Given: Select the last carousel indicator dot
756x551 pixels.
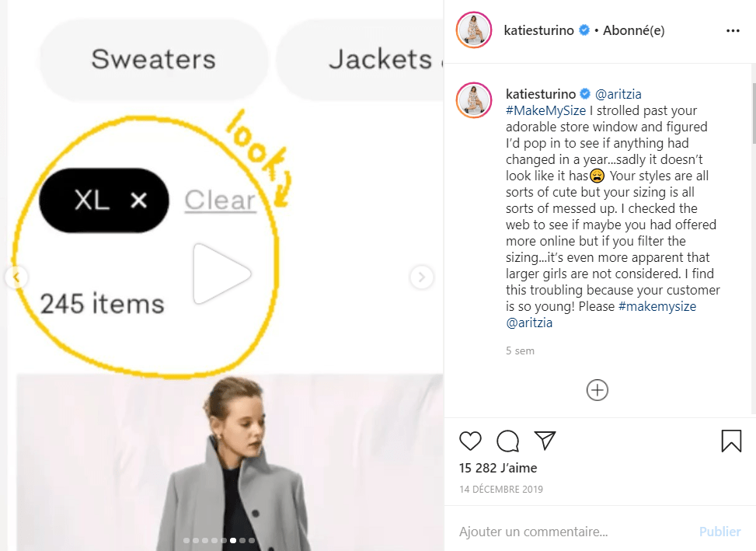Looking at the screenshot, I should pos(252,540).
